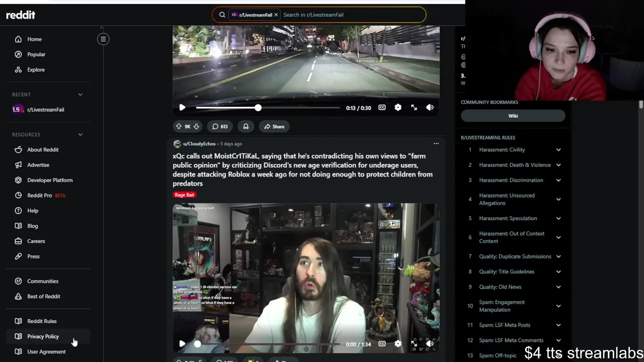Open About Reddit link
Viewport: 644px width, 362px height.
point(48,150)
